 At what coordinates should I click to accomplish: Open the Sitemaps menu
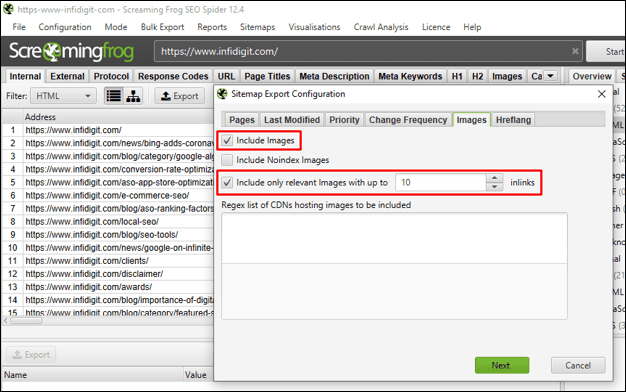(x=257, y=27)
